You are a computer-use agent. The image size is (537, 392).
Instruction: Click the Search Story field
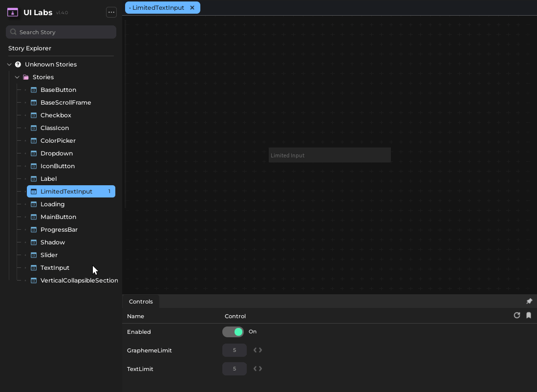pos(61,32)
